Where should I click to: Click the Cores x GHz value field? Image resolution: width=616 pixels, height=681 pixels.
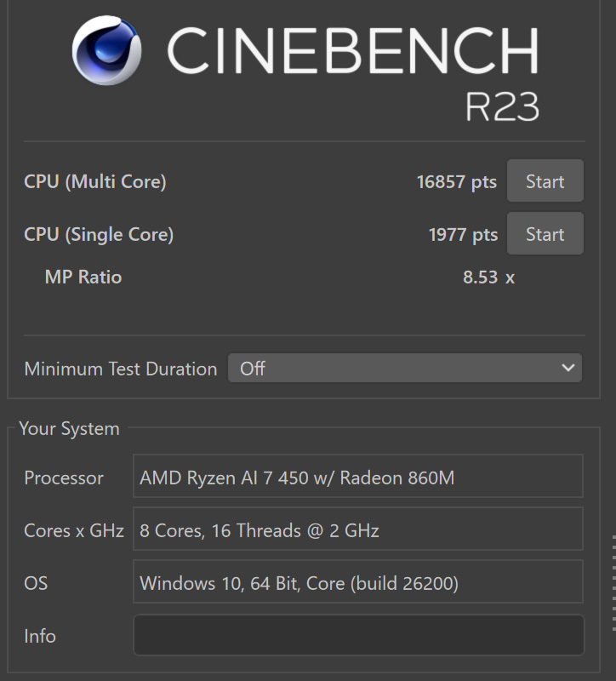357,529
